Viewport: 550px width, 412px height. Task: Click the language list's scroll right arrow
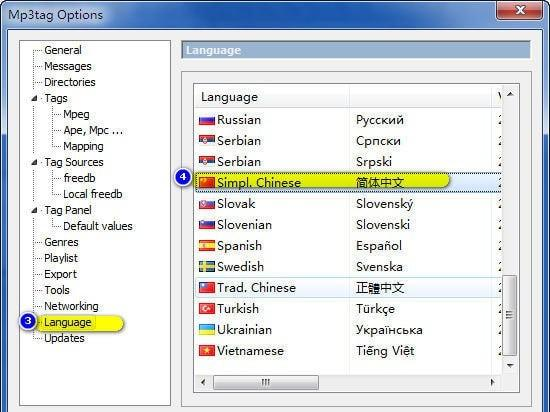coord(493,382)
